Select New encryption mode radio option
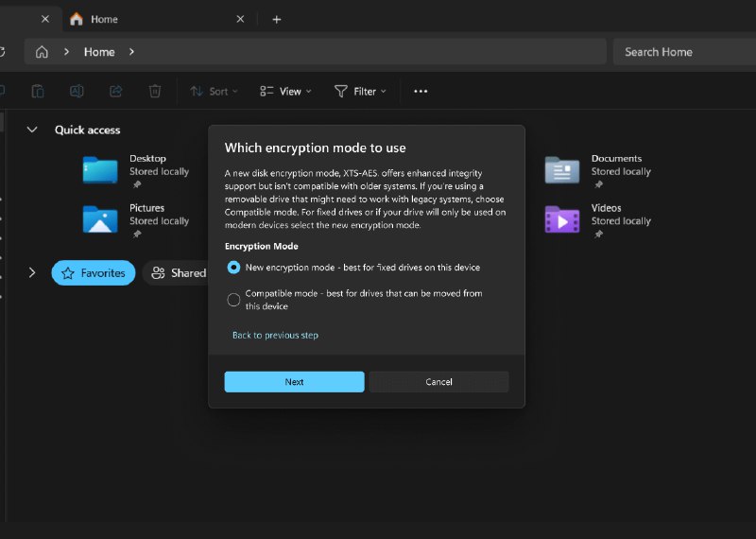The width and height of the screenshot is (756, 539). click(233, 268)
